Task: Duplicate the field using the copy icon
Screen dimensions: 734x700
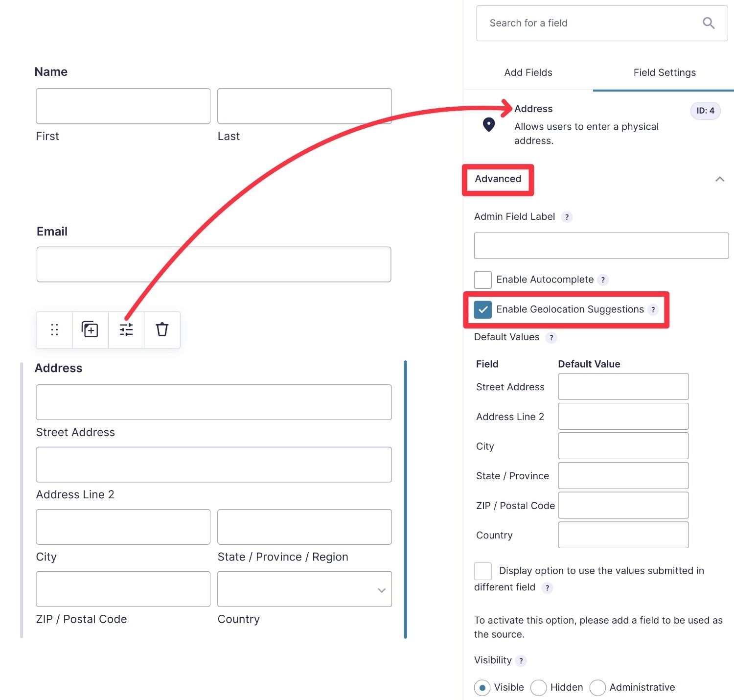Action: pos(90,329)
